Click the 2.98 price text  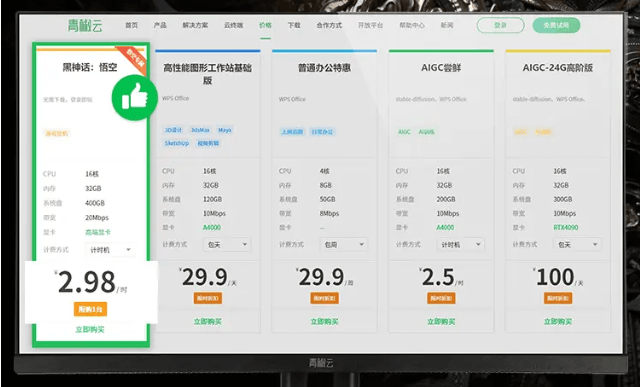coord(87,282)
